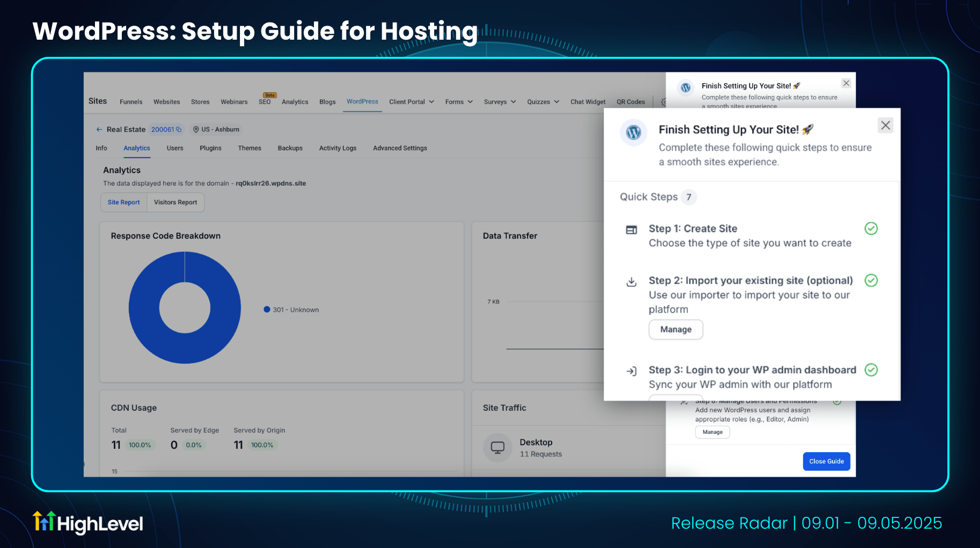
Task: Open the Webinars section
Action: (234, 102)
